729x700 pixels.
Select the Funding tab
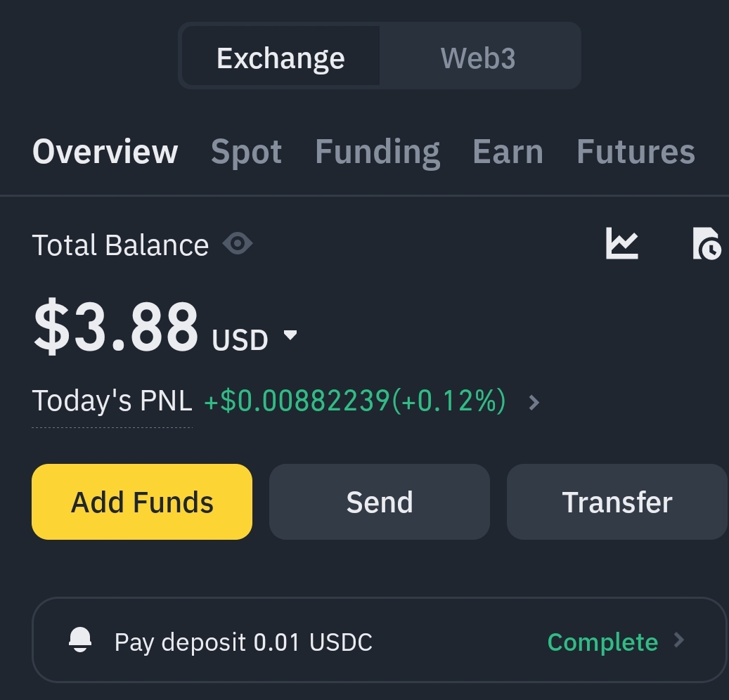pos(378,152)
